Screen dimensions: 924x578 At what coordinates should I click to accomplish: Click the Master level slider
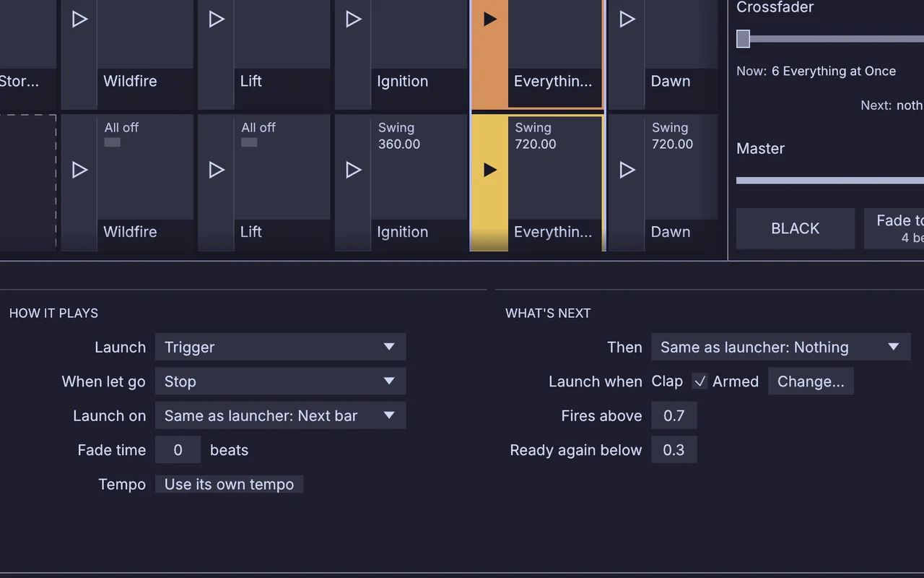pos(830,181)
